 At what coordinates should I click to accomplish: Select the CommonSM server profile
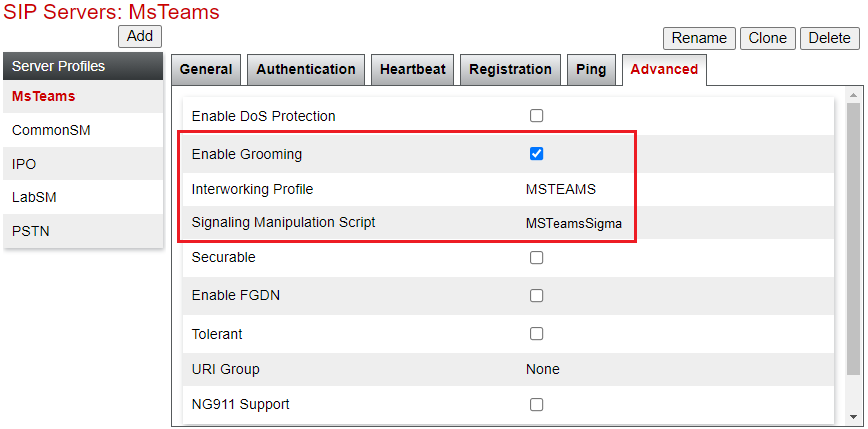tap(83, 131)
